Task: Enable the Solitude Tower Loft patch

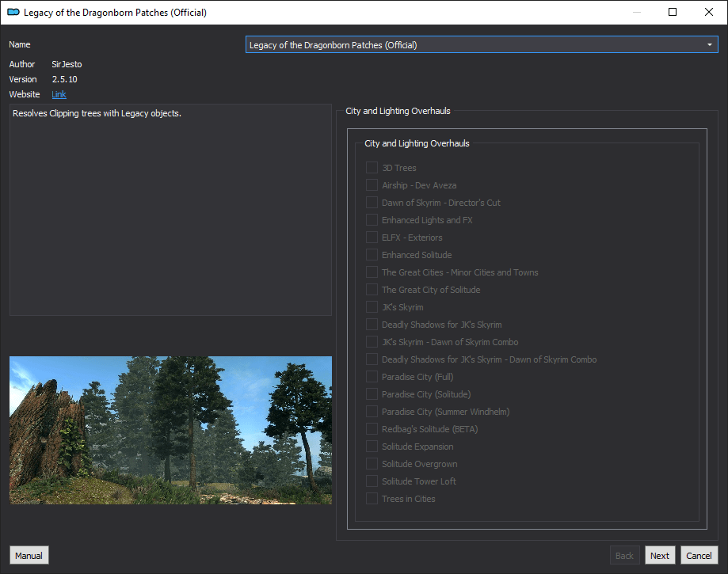Action: 372,481
